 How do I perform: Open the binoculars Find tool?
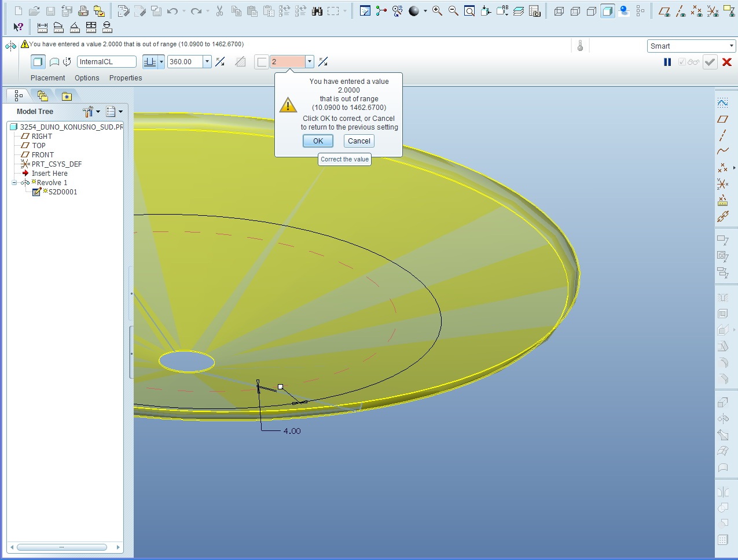click(317, 11)
